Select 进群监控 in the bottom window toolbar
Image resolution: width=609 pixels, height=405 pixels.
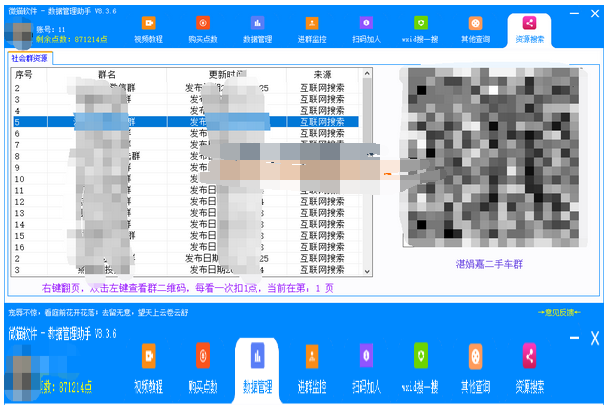tap(312, 366)
